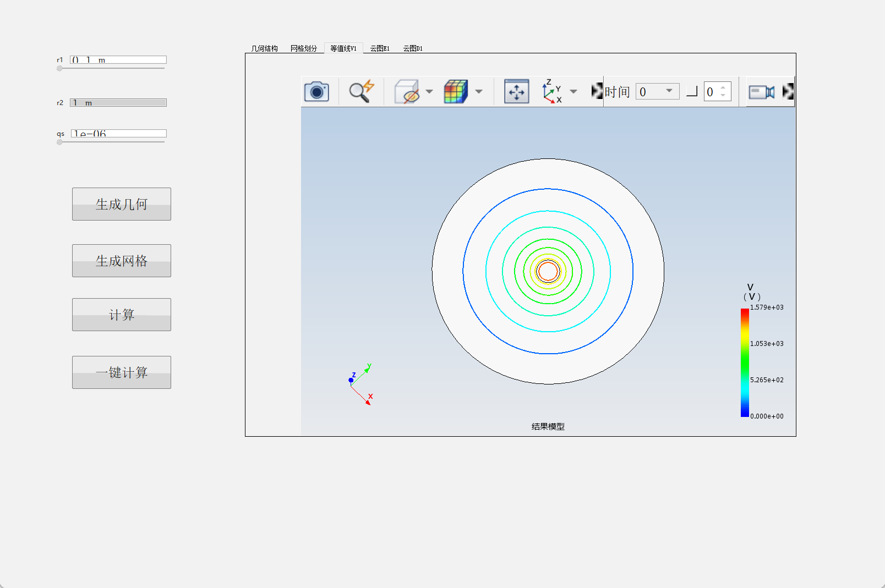Toggle the small box beside time spinner
This screenshot has height=588, width=885.
[x=692, y=91]
